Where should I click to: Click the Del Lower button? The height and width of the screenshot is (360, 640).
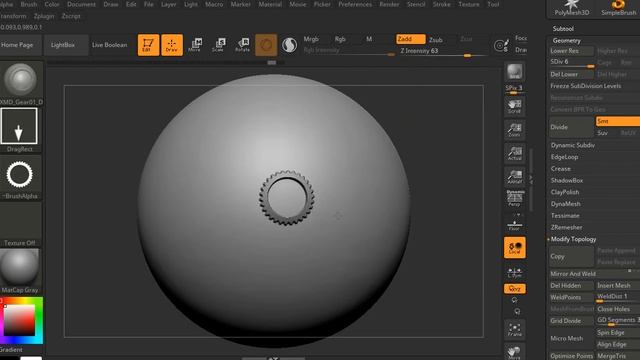pyautogui.click(x=571, y=74)
